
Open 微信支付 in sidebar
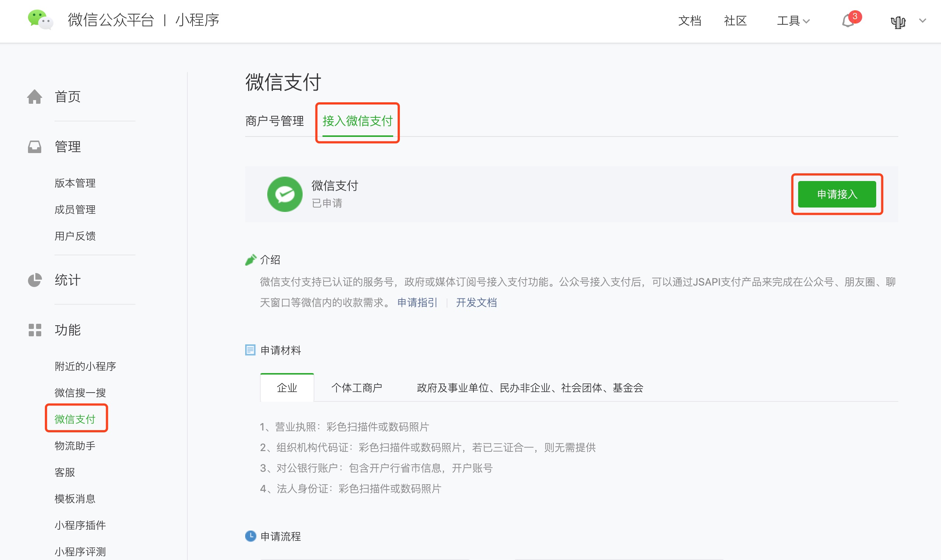pyautogui.click(x=75, y=419)
